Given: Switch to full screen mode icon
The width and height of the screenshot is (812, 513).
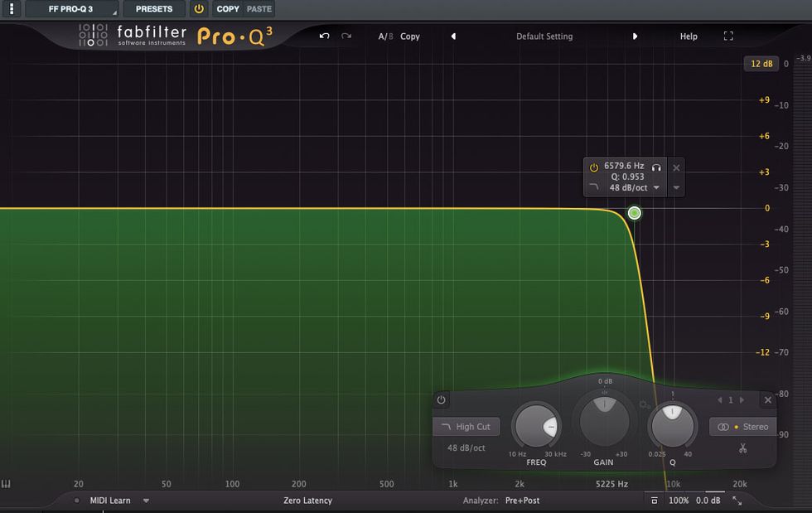Looking at the screenshot, I should coord(728,36).
